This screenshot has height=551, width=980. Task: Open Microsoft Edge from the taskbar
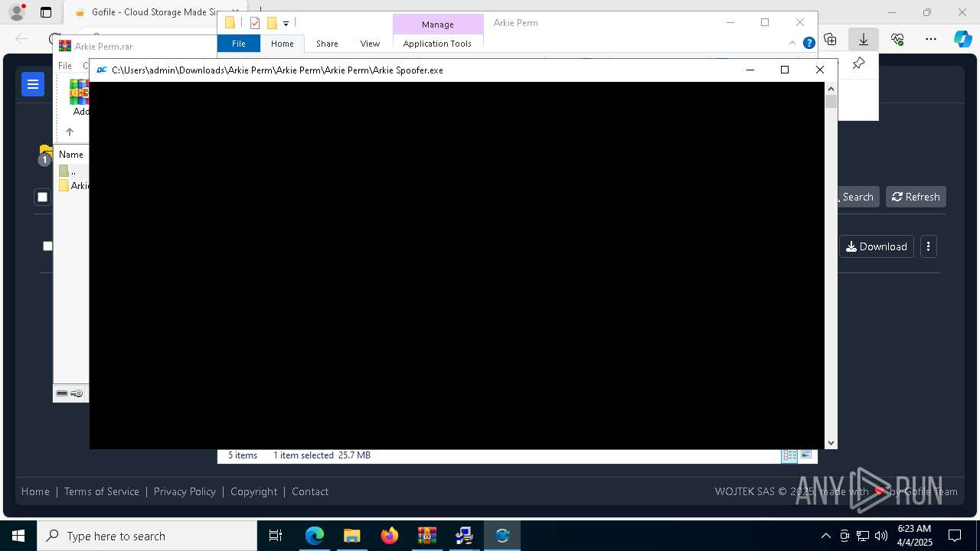click(315, 536)
